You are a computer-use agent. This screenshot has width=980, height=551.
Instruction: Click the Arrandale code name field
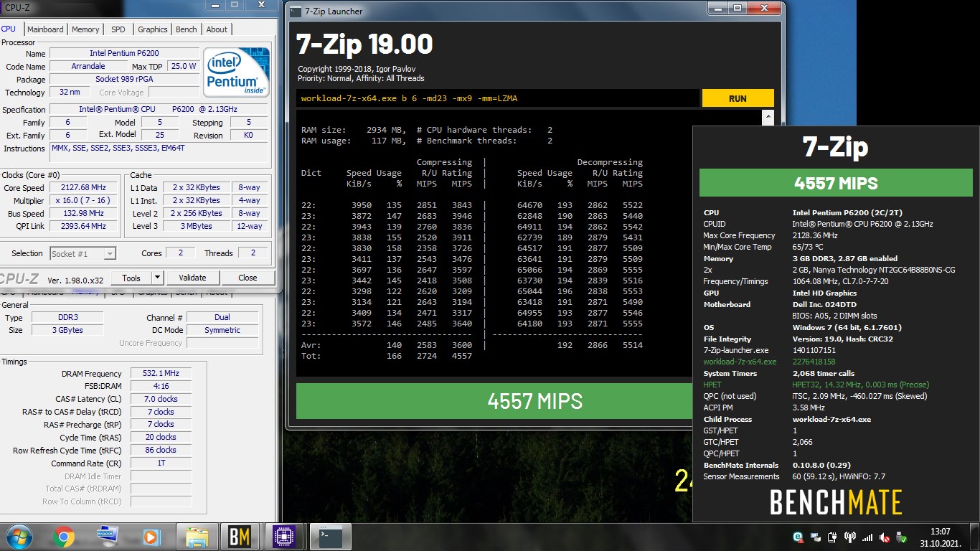[x=88, y=66]
